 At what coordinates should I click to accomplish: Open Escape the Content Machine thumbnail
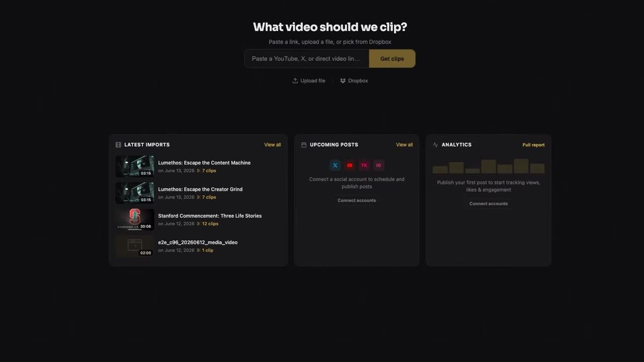point(135,166)
